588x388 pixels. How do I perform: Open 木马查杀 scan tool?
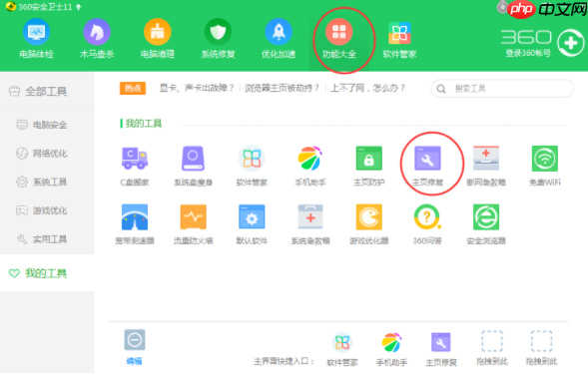tap(97, 39)
